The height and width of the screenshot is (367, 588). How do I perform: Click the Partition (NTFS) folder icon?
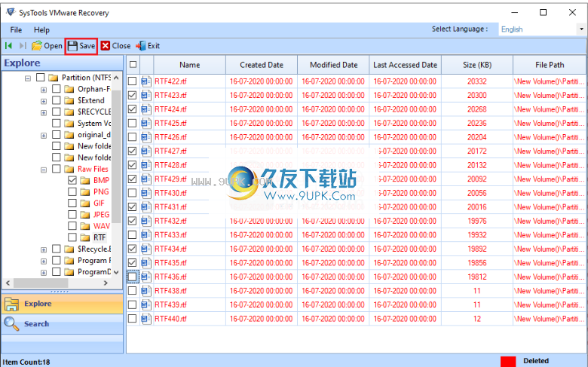click(x=54, y=78)
